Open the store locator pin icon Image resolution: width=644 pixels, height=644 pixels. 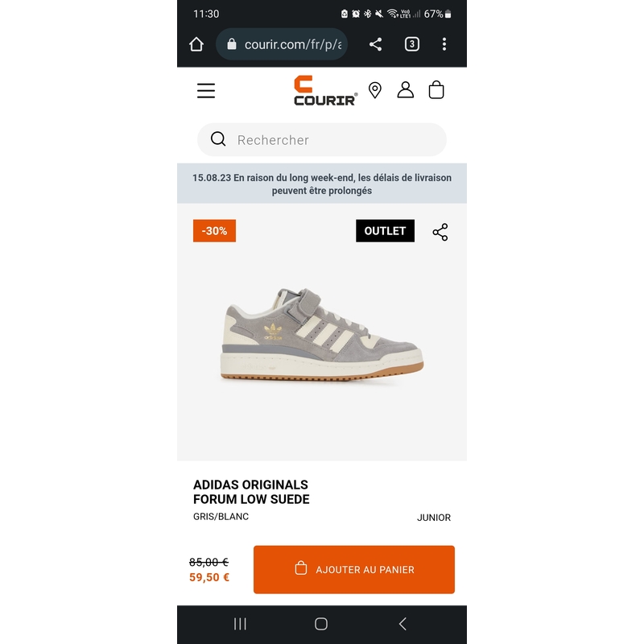tap(374, 90)
